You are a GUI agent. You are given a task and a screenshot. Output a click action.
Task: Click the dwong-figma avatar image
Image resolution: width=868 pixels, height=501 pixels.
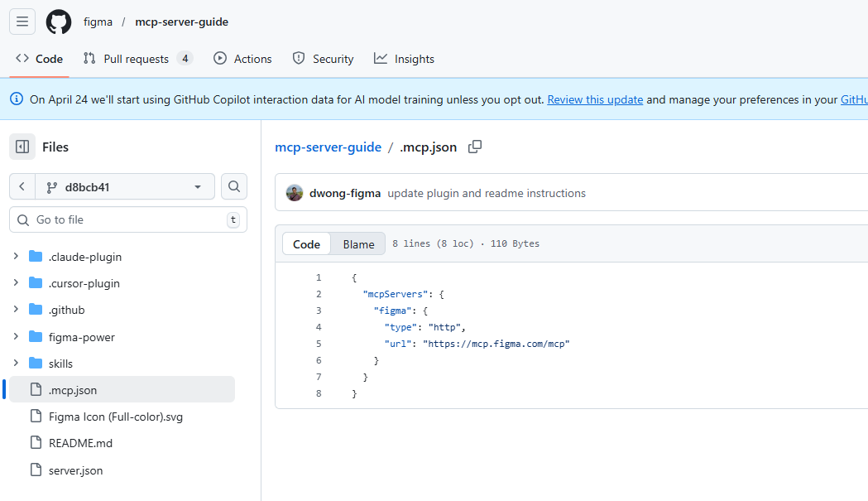click(x=295, y=193)
